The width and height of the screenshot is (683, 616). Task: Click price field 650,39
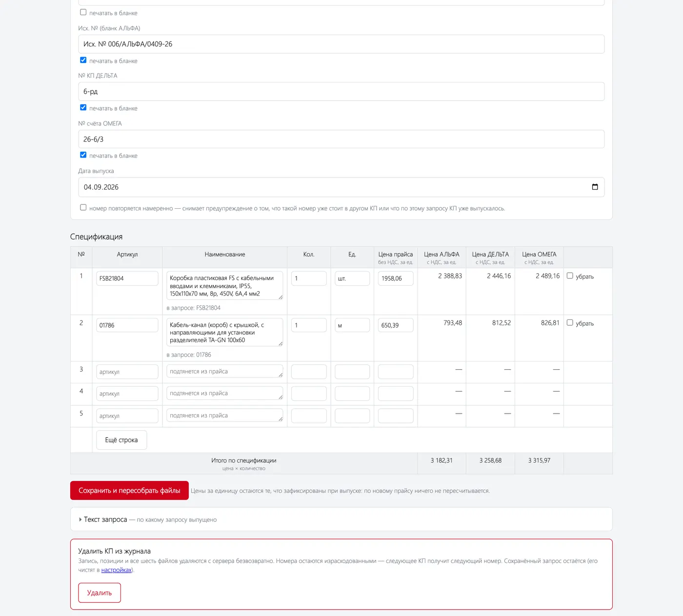coord(396,325)
